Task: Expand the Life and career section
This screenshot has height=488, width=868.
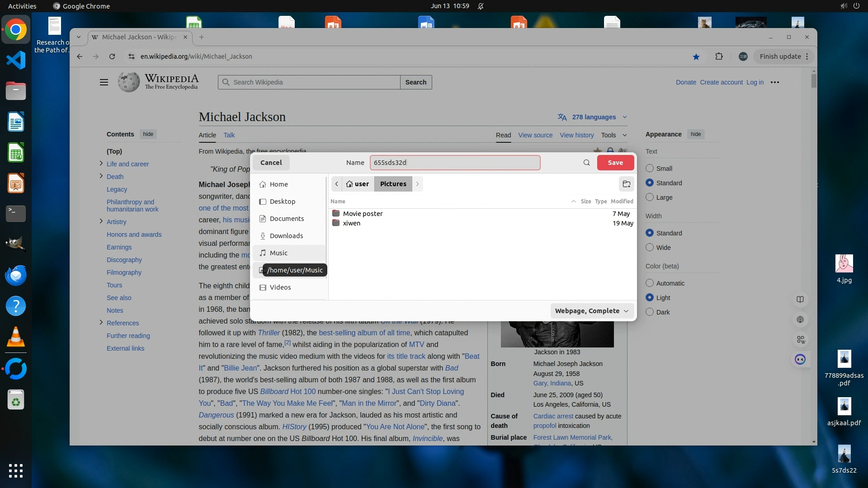Action: [x=101, y=164]
